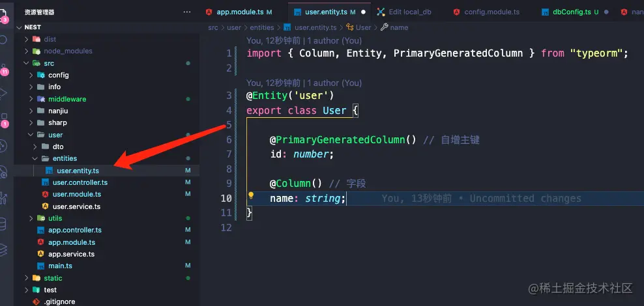Click the @Column() decorator

point(296,184)
